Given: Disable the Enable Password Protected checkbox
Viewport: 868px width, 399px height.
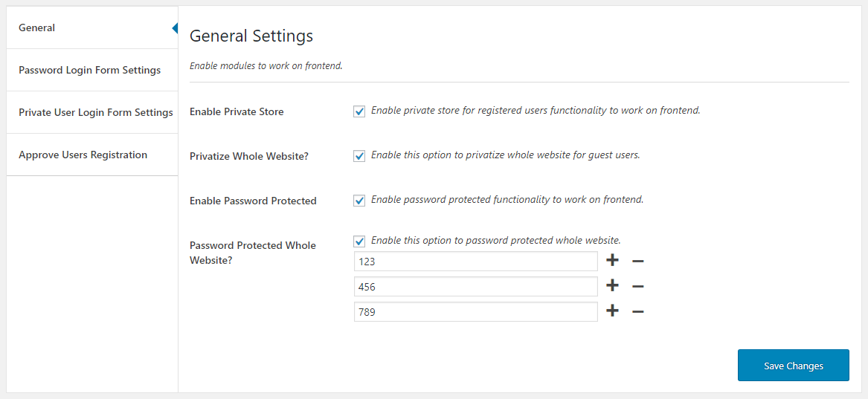Looking at the screenshot, I should click(360, 201).
